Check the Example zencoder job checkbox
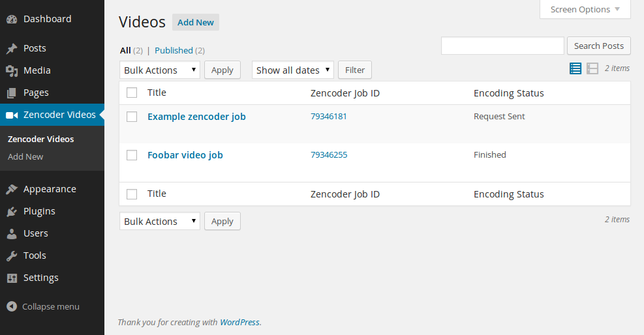 click(x=132, y=117)
